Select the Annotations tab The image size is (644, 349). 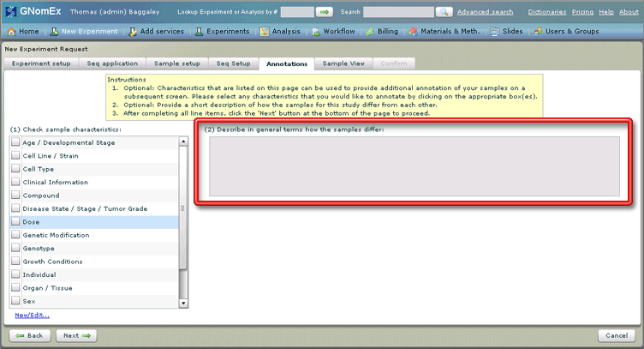[287, 63]
